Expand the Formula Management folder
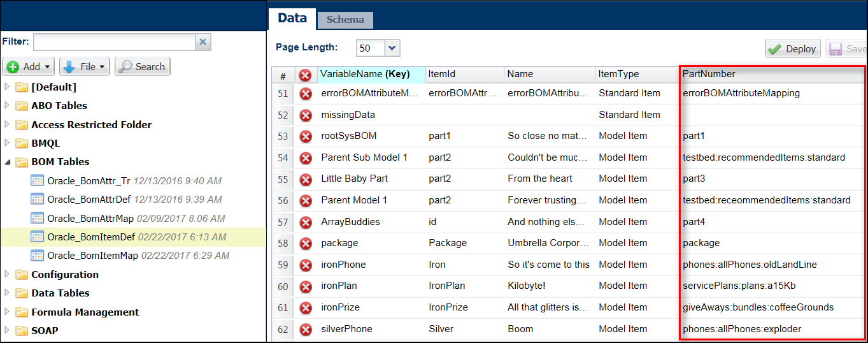Image resolution: width=868 pixels, height=343 pixels. point(8,312)
